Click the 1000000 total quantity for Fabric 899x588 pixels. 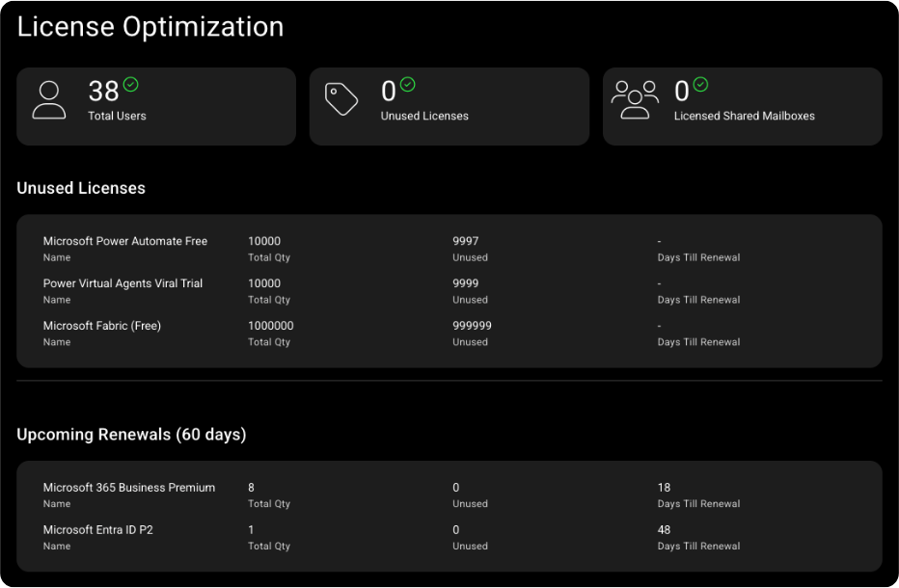[x=270, y=326]
